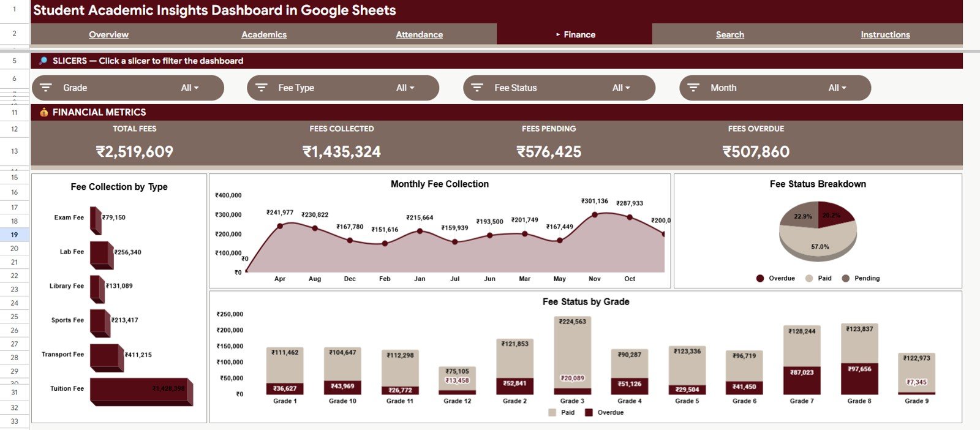The width and height of the screenshot is (980, 430).
Task: Click the Paid legend swatch under Fee Status by Grade
Action: 552,412
